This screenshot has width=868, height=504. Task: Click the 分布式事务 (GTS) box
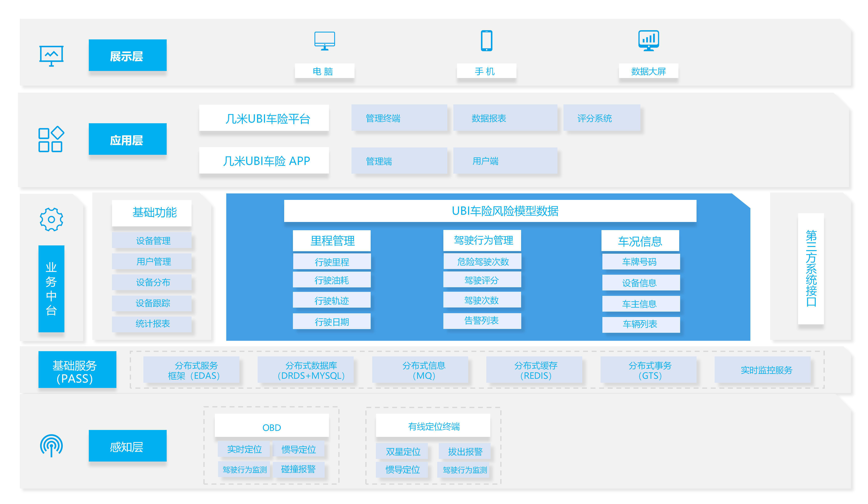(x=648, y=370)
